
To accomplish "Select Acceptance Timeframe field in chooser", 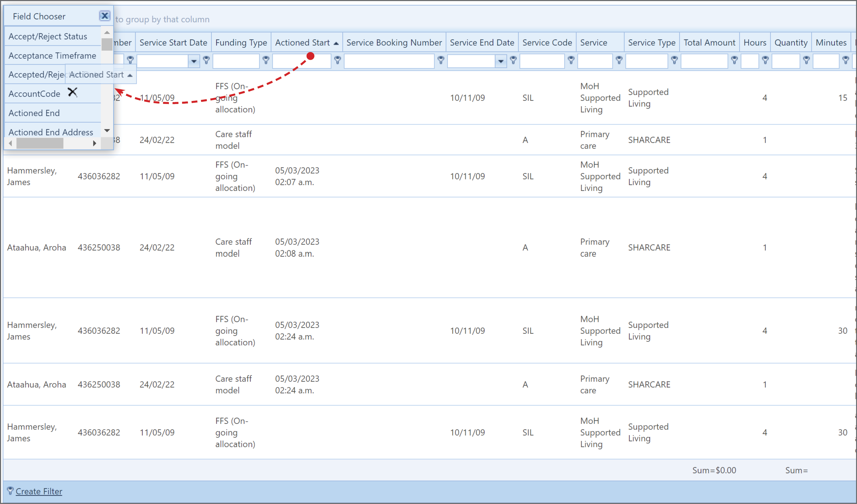I will pos(53,55).
